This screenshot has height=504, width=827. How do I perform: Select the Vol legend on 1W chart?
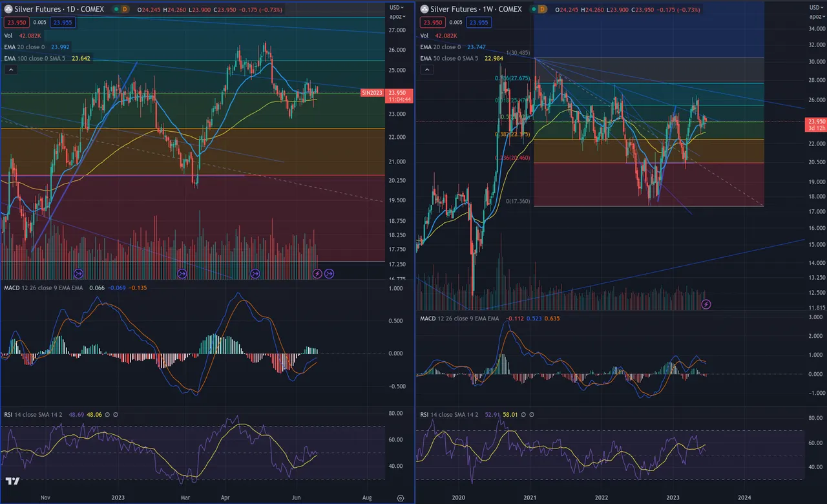(x=425, y=36)
